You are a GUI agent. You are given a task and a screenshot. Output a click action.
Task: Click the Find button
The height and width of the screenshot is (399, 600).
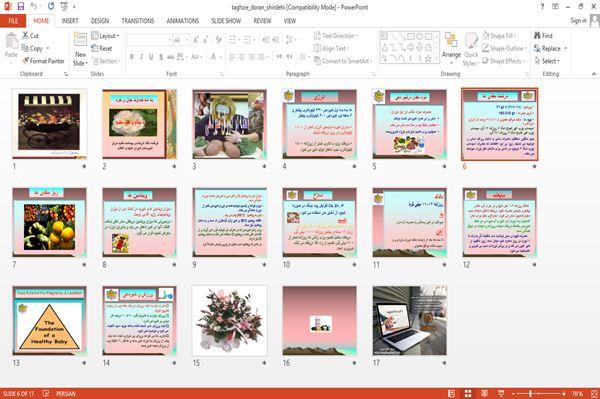click(543, 36)
